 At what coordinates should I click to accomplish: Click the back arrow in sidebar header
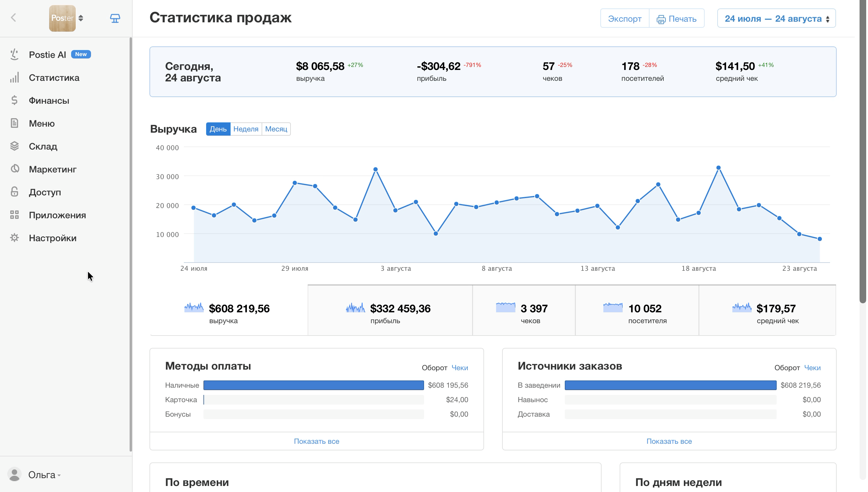[14, 17]
